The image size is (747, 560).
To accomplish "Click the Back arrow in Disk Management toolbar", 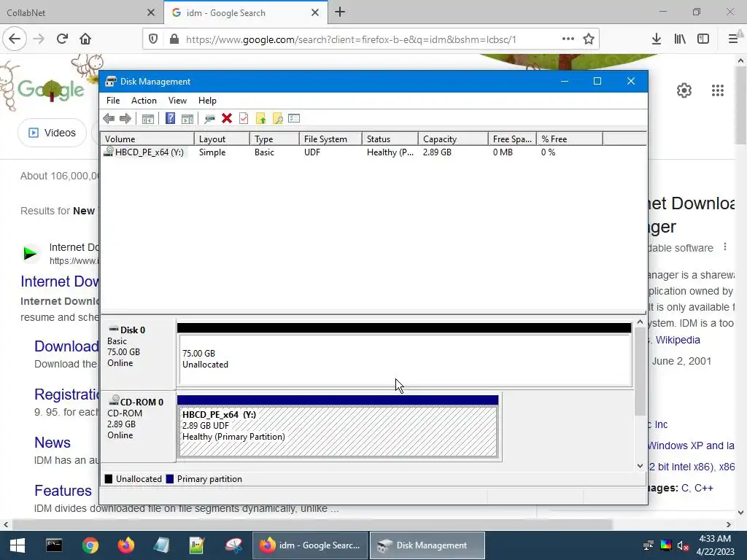I will (x=109, y=119).
